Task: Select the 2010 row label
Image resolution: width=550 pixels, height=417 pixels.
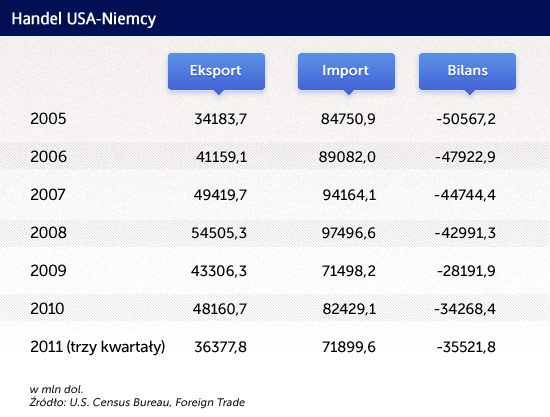Action: (47, 309)
